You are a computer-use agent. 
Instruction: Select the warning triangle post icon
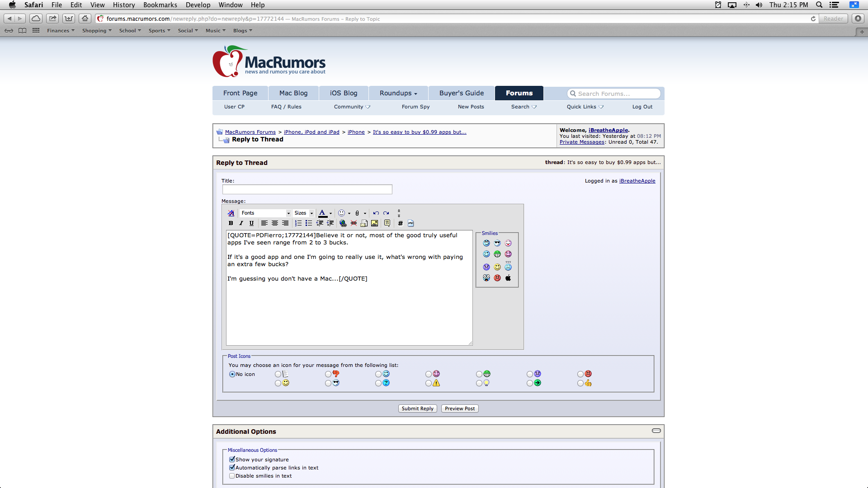(429, 383)
